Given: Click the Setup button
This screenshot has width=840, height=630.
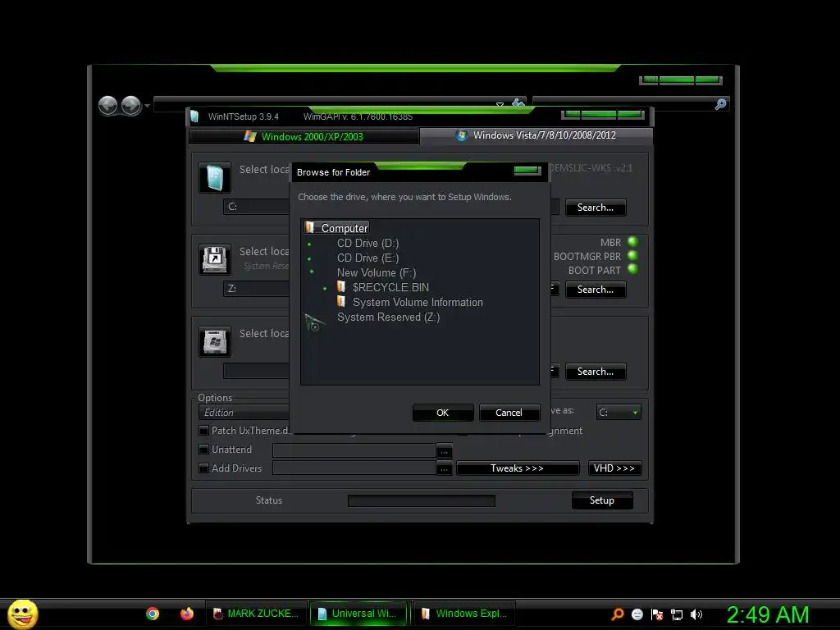Looking at the screenshot, I should coord(602,500).
